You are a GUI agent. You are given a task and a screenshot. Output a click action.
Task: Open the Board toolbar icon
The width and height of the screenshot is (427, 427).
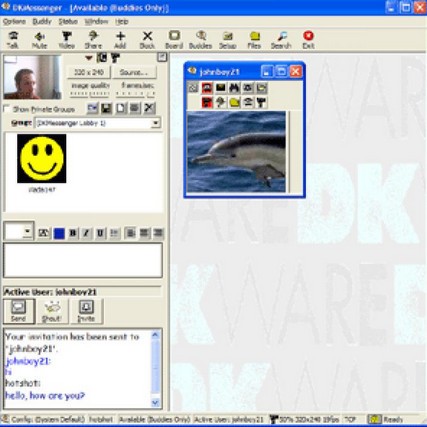tap(174, 40)
